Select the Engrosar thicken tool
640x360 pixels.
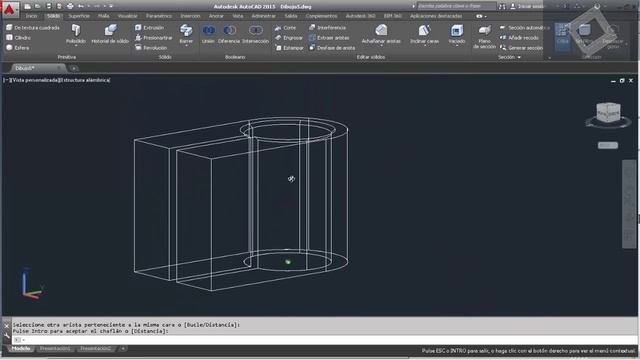click(289, 38)
